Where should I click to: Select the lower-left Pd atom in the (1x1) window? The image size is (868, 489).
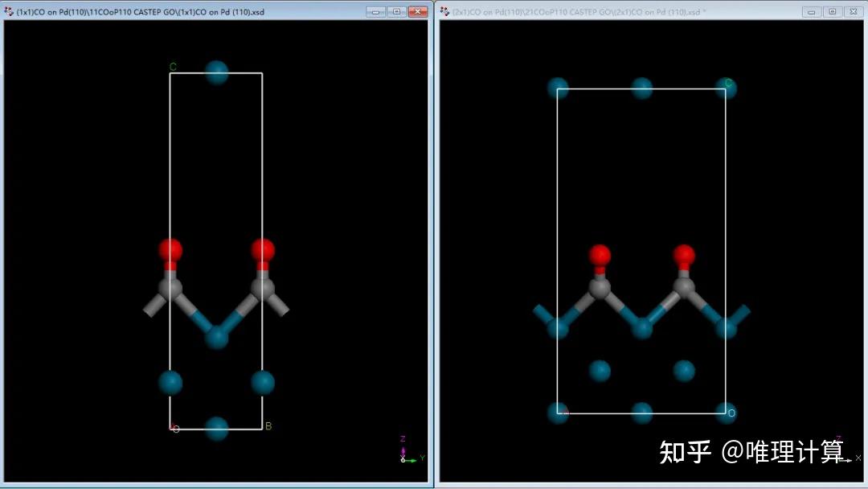click(x=170, y=383)
